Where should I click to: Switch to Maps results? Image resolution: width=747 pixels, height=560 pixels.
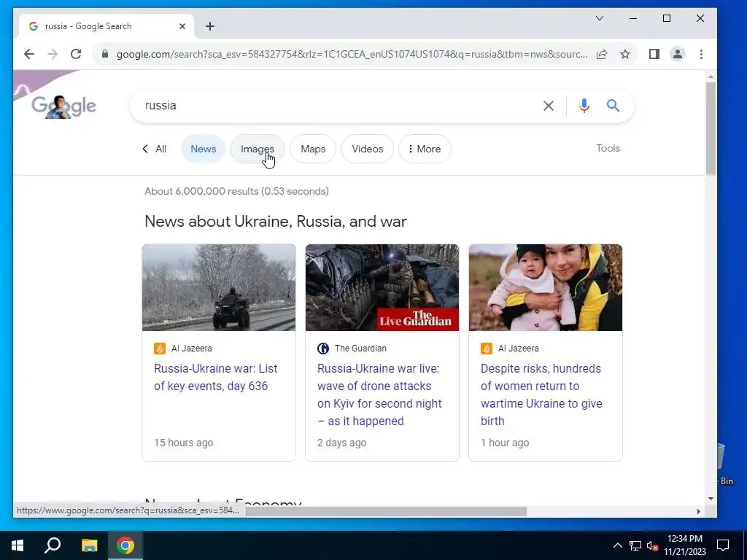click(x=313, y=149)
